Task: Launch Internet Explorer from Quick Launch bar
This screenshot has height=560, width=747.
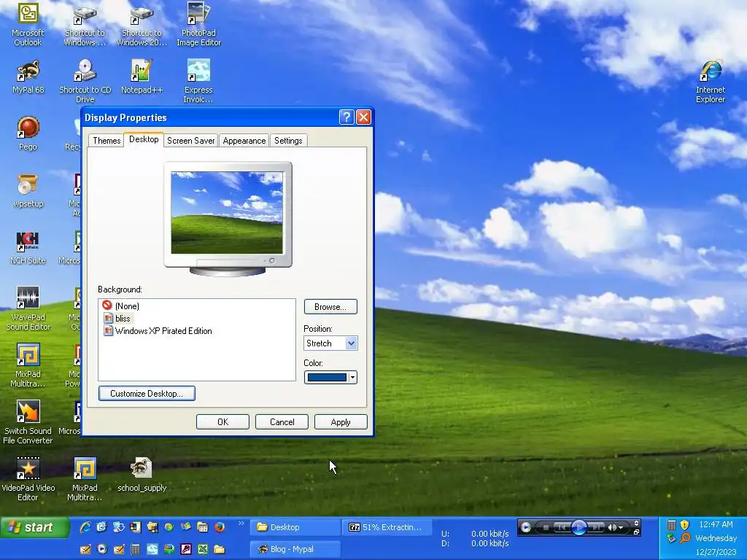Action: click(85, 527)
